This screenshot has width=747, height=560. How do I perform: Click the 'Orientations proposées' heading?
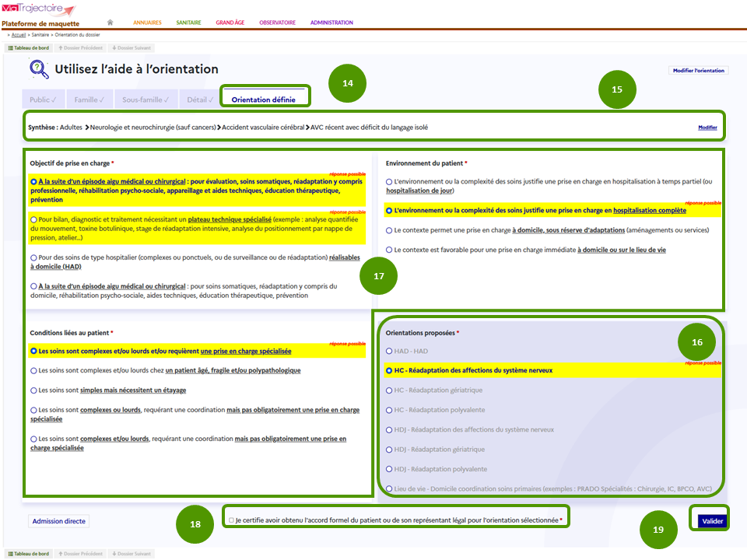420,333
